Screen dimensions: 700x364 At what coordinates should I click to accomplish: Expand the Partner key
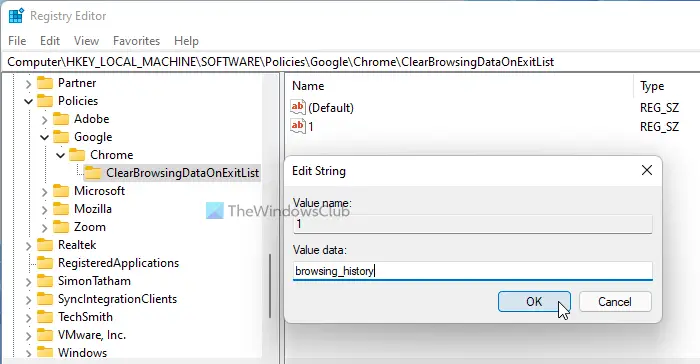click(28, 84)
